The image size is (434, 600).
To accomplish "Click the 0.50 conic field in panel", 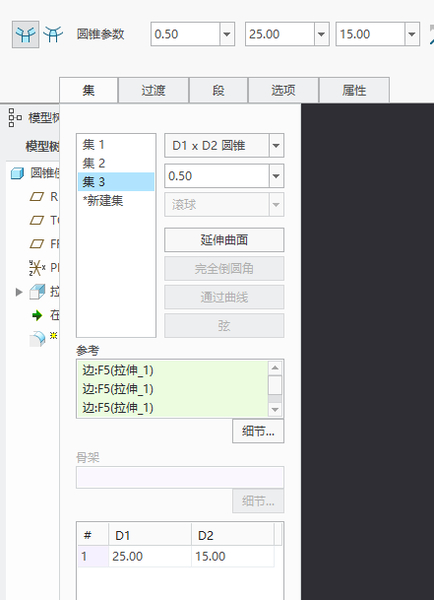I will pos(217,176).
